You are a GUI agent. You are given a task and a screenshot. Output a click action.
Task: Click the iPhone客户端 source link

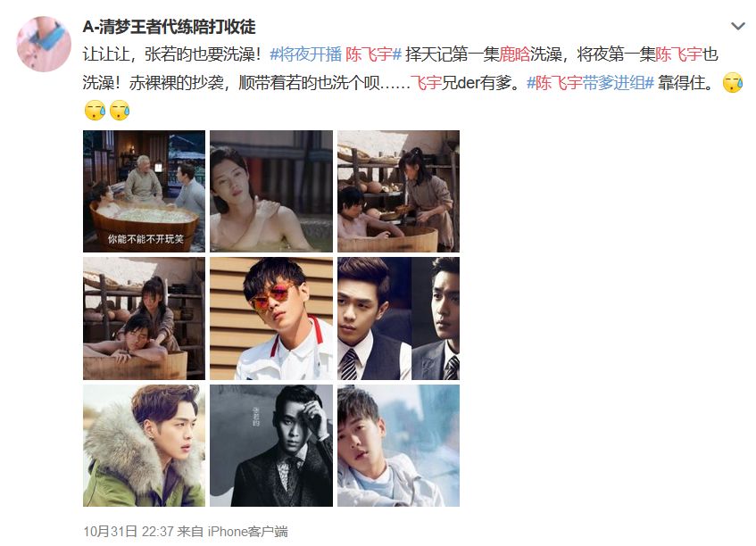coord(248,532)
